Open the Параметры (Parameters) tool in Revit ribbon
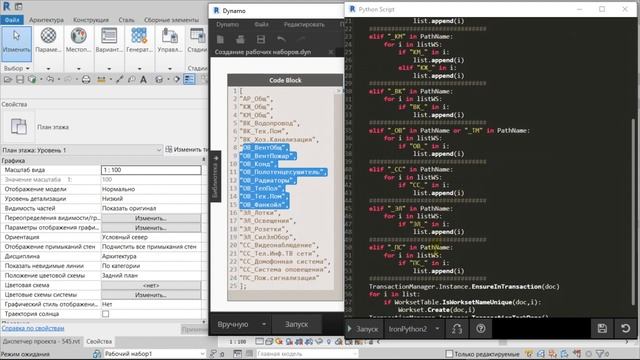This screenshot has width=640, height=360. click(x=48, y=41)
